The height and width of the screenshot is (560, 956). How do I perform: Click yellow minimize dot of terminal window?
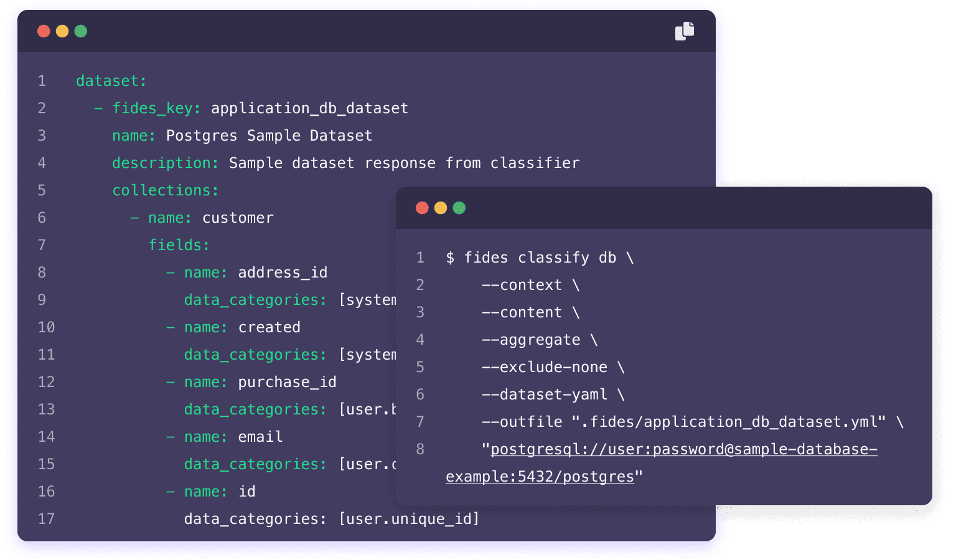pos(441,208)
